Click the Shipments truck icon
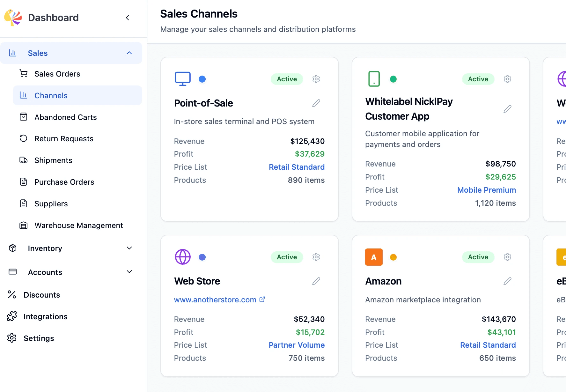This screenshot has height=392, width=566. pos(23,160)
